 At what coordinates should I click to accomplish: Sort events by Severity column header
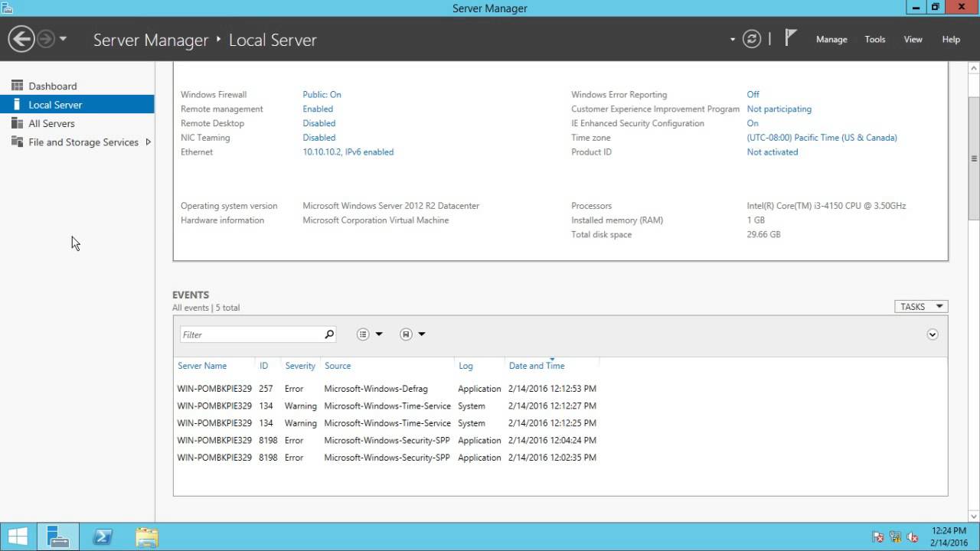click(x=300, y=366)
